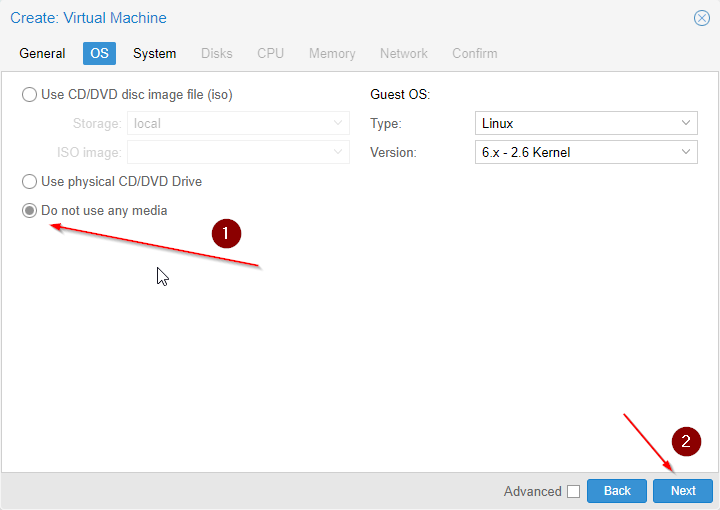Select Use CD/DVD disc image file option
Viewport: 720px width, 510px height.
(30, 95)
